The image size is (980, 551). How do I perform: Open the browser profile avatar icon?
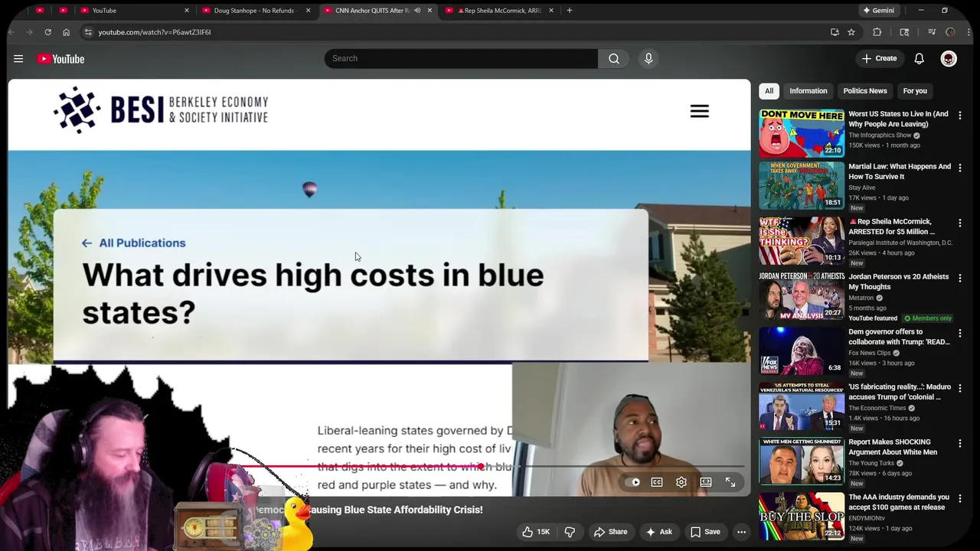[x=950, y=32]
